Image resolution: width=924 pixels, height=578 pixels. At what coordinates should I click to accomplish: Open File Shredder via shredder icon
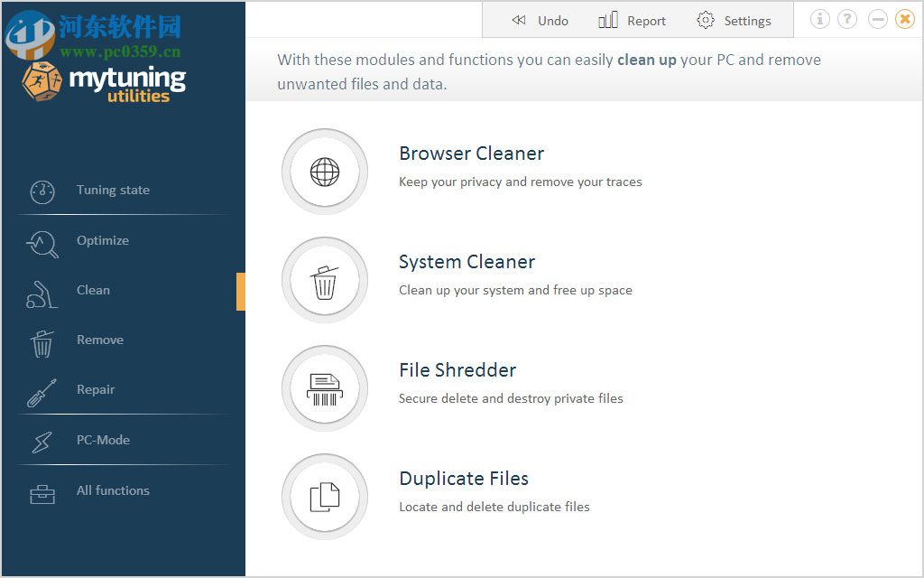click(x=325, y=388)
